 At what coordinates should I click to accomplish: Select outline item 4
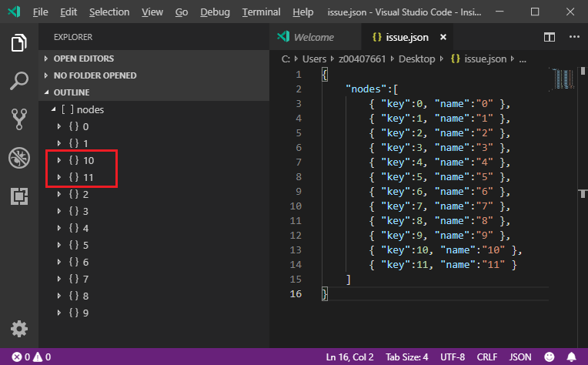154,228
